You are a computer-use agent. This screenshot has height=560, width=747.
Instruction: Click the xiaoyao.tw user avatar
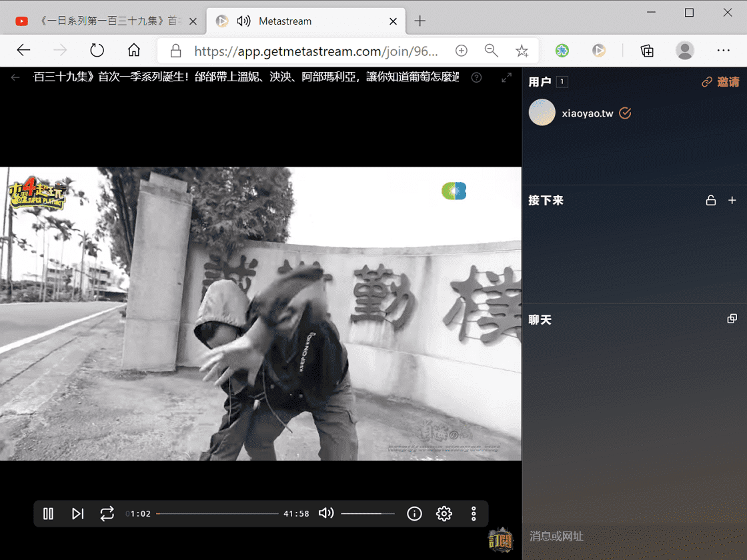[542, 113]
